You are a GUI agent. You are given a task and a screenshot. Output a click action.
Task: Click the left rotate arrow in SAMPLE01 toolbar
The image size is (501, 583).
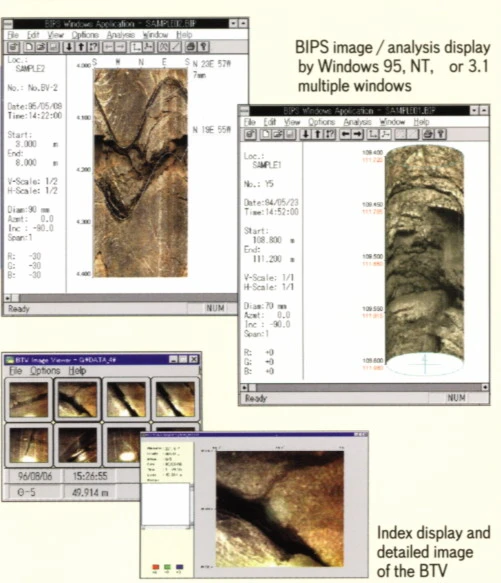pos(345,134)
